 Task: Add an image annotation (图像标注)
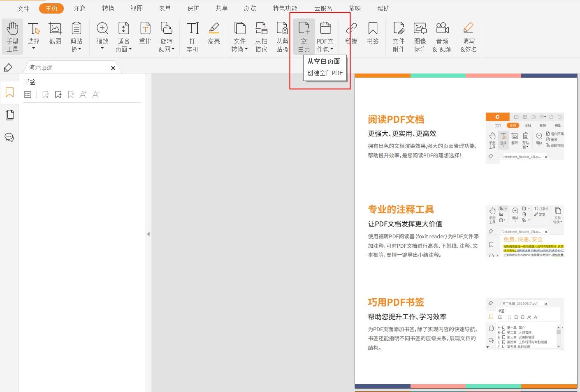click(420, 36)
